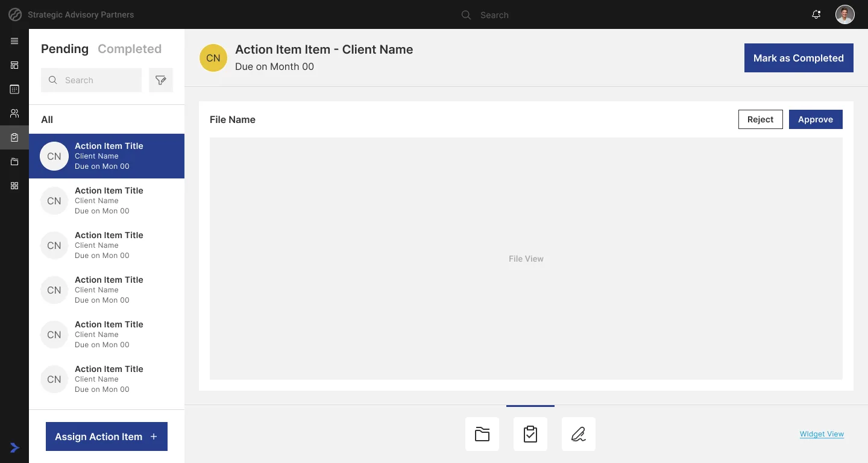Go to the dashboard layout icon in sidebar
Viewport: 868px width, 463px height.
(x=14, y=65)
